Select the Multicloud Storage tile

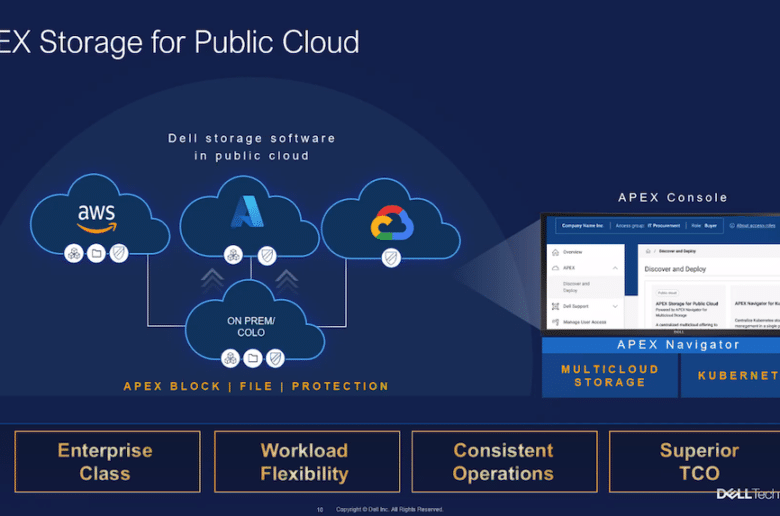[610, 376]
